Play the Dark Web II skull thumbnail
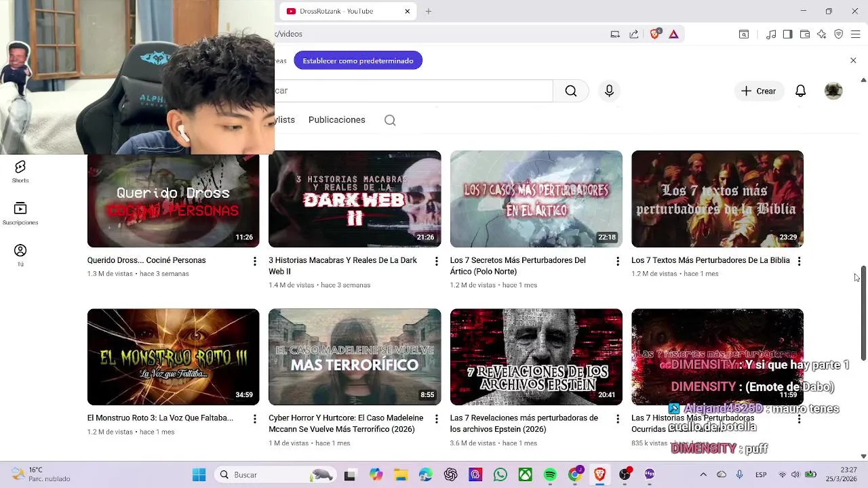 point(355,199)
